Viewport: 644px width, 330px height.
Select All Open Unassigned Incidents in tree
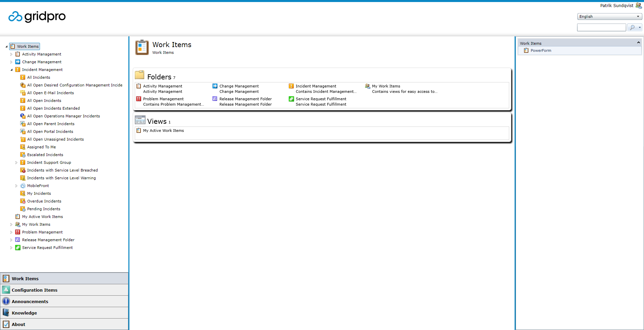tap(55, 139)
